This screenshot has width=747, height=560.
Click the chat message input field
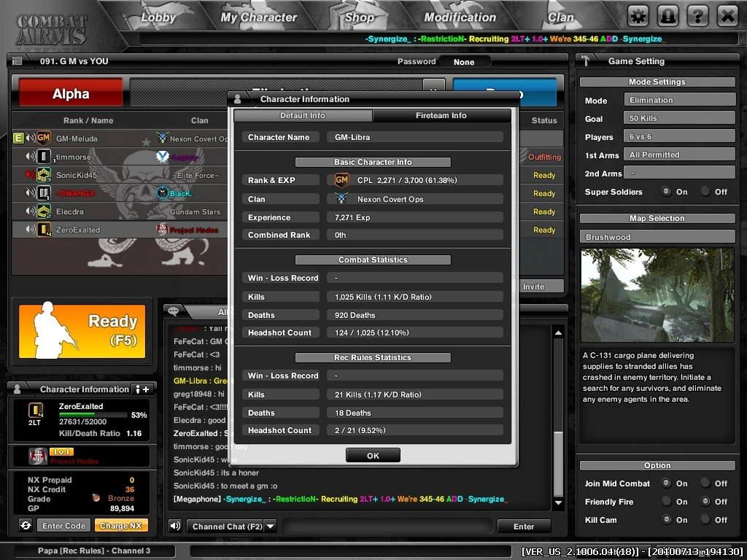[x=388, y=526]
